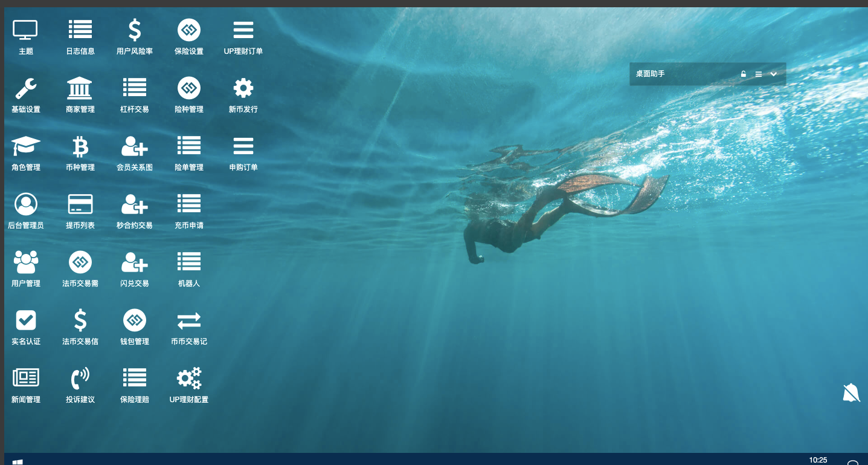Open 币种管理 bitcoin icon
This screenshot has height=465, width=868.
(x=80, y=146)
